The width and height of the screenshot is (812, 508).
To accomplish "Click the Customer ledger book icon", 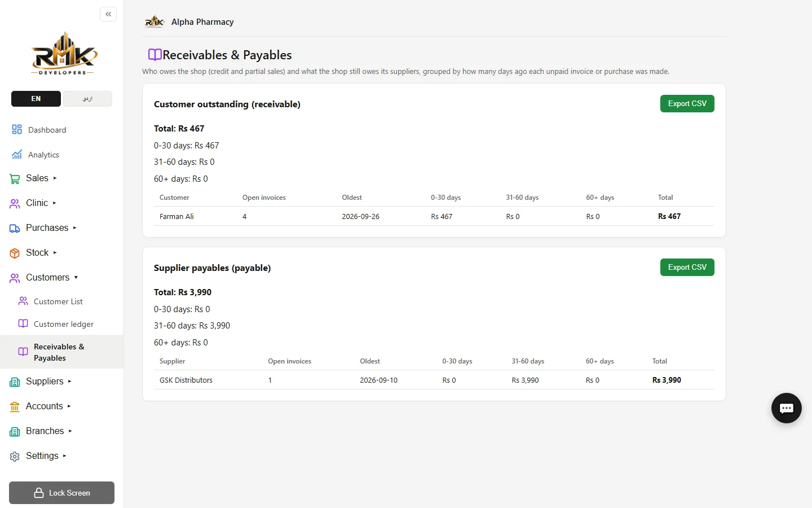I will coord(23,324).
